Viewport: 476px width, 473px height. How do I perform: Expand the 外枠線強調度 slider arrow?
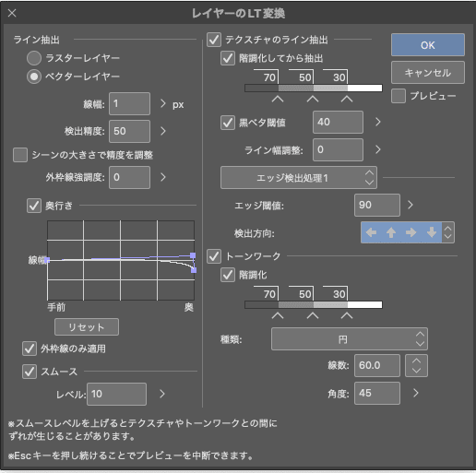coord(163,177)
